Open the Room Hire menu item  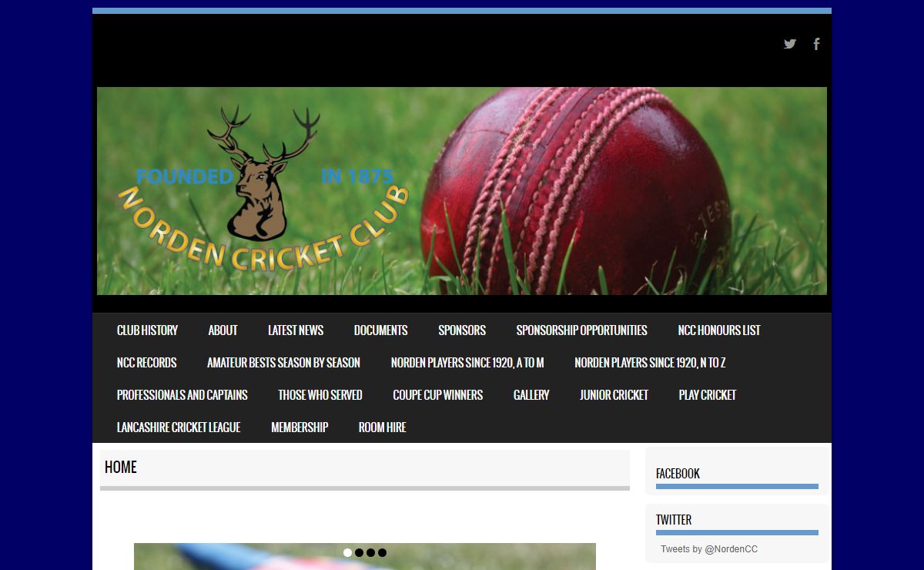[382, 427]
